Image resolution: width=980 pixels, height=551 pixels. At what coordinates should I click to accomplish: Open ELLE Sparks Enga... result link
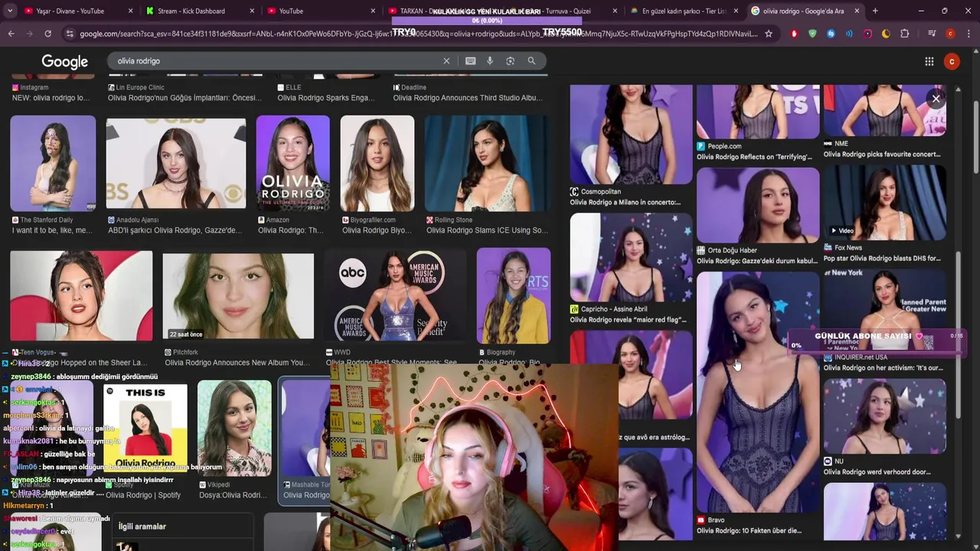pos(326,98)
